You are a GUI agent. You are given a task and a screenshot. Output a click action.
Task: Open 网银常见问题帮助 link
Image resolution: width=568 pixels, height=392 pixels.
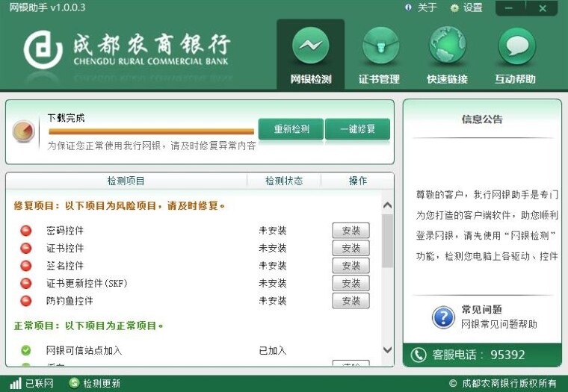(x=498, y=324)
